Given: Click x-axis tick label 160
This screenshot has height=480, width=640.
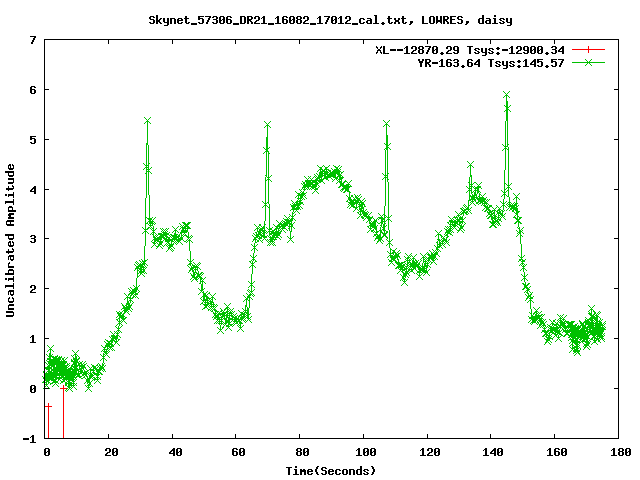Looking at the screenshot, I should [x=557, y=452].
